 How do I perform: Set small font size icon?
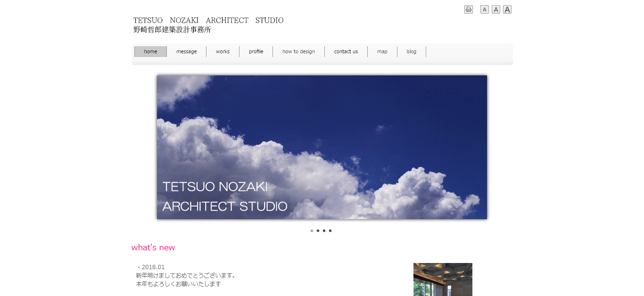click(485, 9)
